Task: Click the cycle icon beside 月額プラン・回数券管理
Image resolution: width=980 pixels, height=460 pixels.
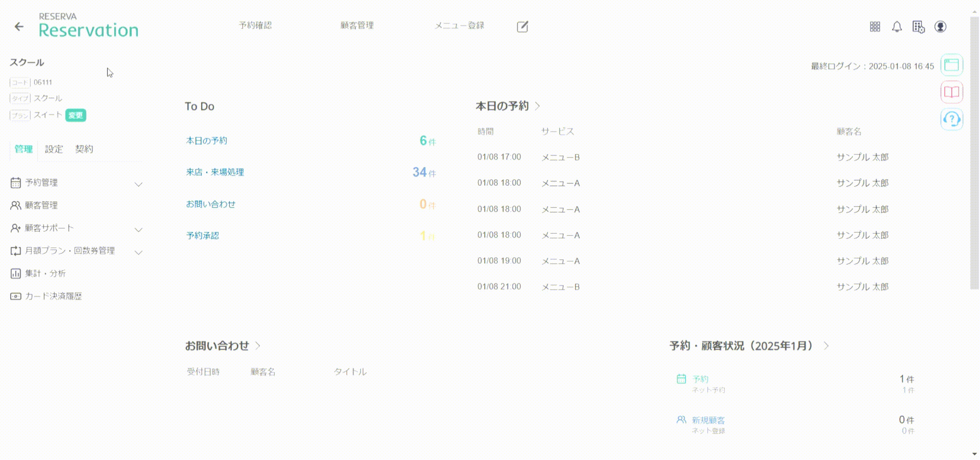Action: pyautogui.click(x=15, y=251)
